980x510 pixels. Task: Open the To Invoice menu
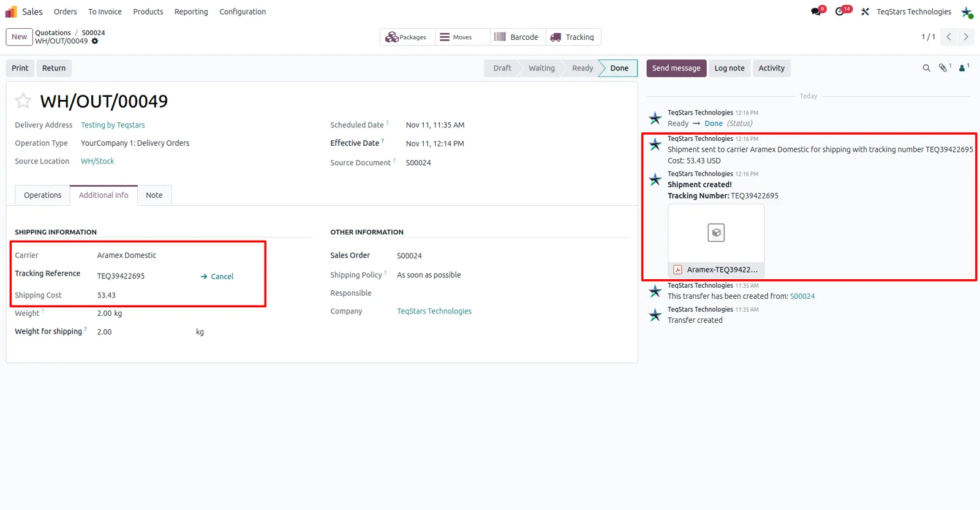105,12
